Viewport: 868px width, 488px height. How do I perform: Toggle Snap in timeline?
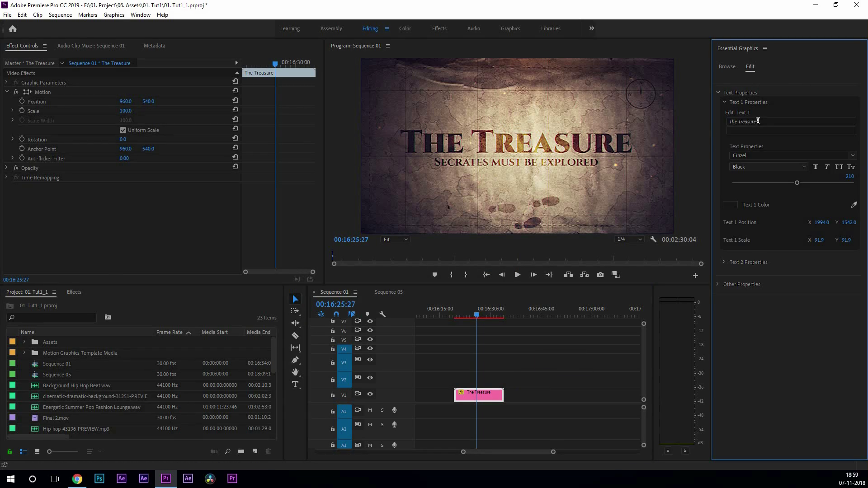coord(336,314)
